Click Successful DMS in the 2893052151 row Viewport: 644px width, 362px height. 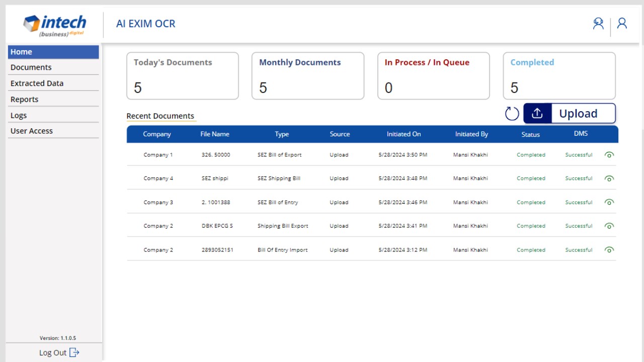[579, 250]
